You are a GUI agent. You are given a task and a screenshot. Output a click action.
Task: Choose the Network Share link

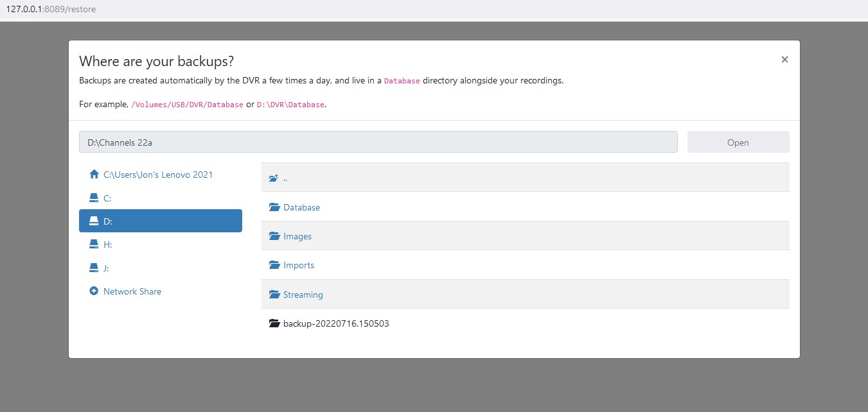(x=132, y=291)
